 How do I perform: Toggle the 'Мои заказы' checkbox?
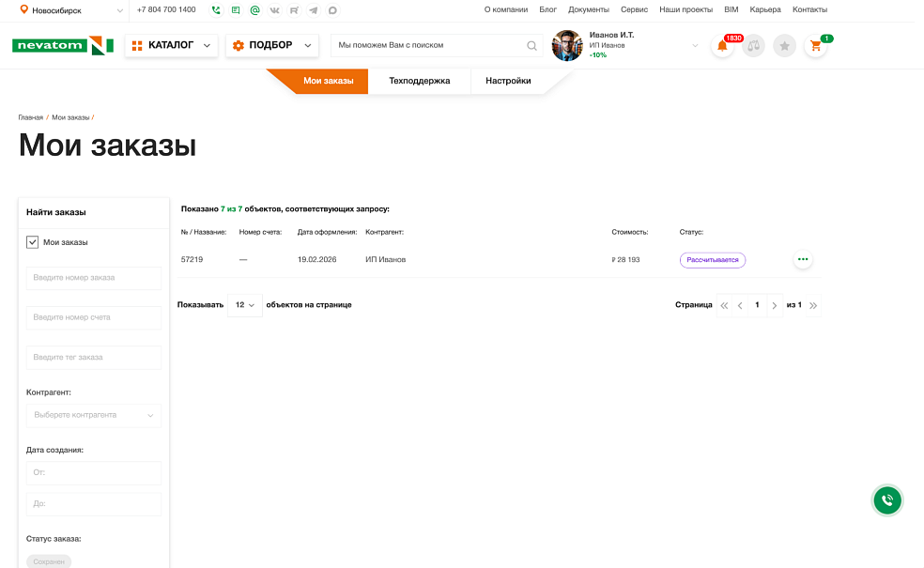[33, 242]
